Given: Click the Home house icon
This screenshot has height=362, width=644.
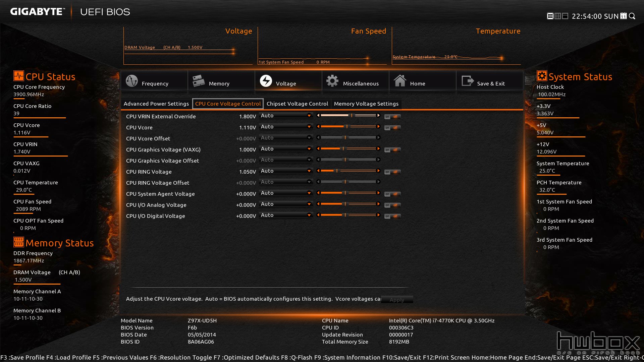Looking at the screenshot, I should [x=400, y=81].
